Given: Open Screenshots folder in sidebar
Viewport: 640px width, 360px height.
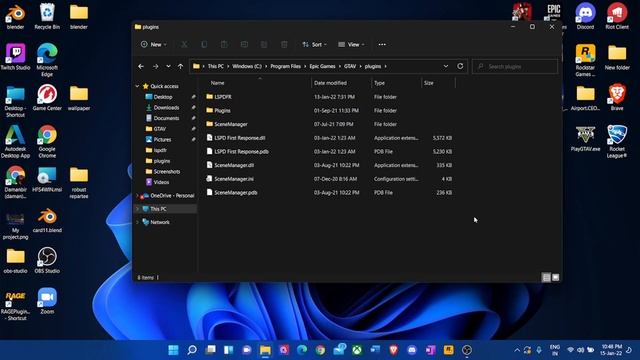Looking at the screenshot, I should [167, 171].
